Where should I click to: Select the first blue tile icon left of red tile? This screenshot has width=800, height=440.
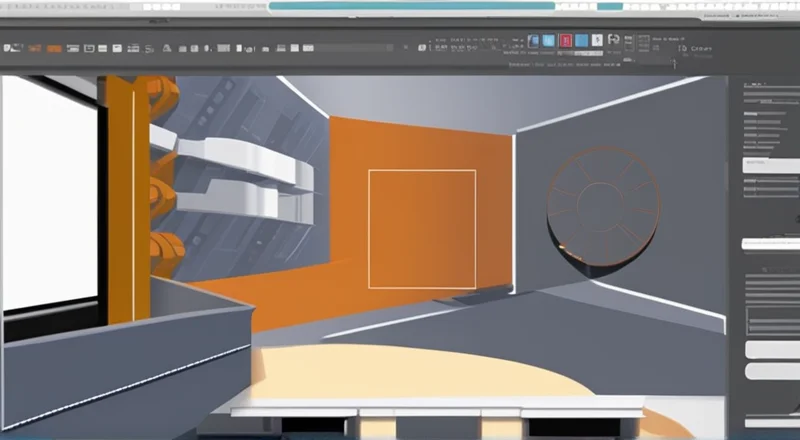point(534,40)
